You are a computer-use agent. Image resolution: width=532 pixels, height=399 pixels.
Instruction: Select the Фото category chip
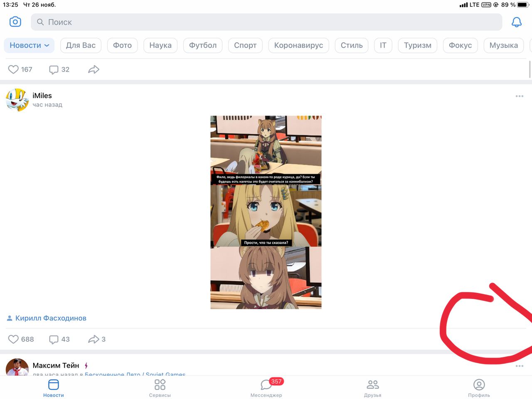point(122,45)
